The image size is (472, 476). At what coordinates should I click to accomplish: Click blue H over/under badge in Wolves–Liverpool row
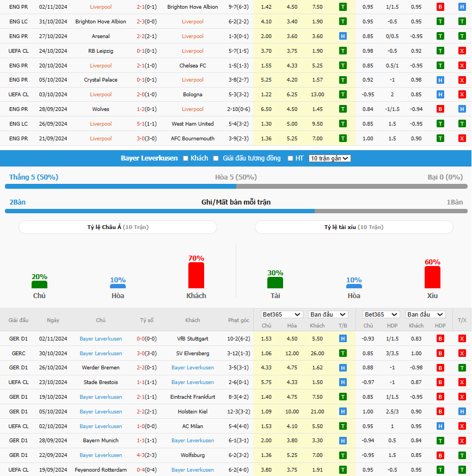point(462,109)
